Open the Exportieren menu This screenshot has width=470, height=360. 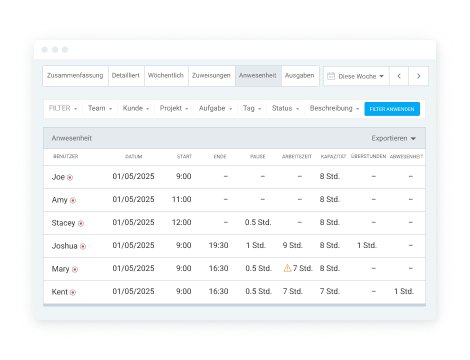394,138
